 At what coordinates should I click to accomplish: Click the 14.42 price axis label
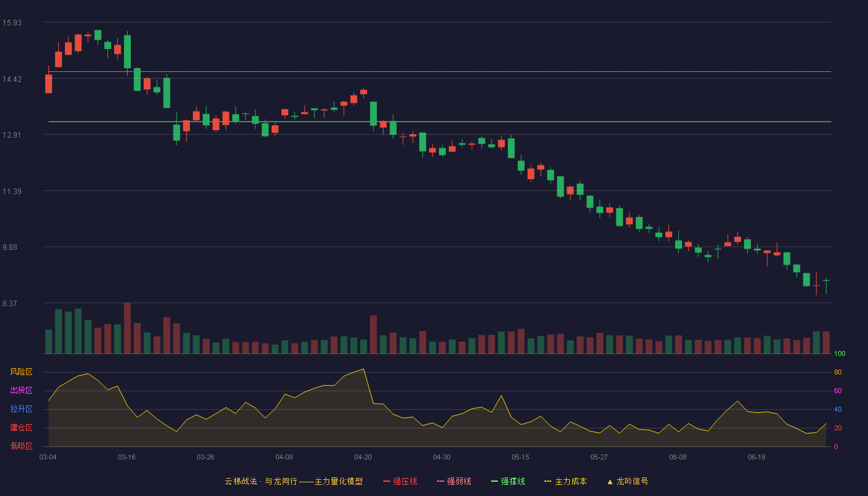(12, 79)
